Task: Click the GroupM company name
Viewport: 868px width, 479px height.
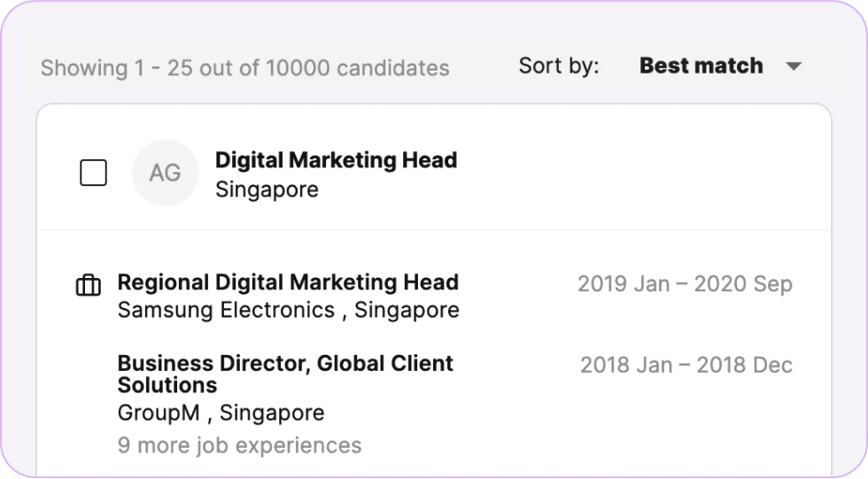Action: [161, 413]
